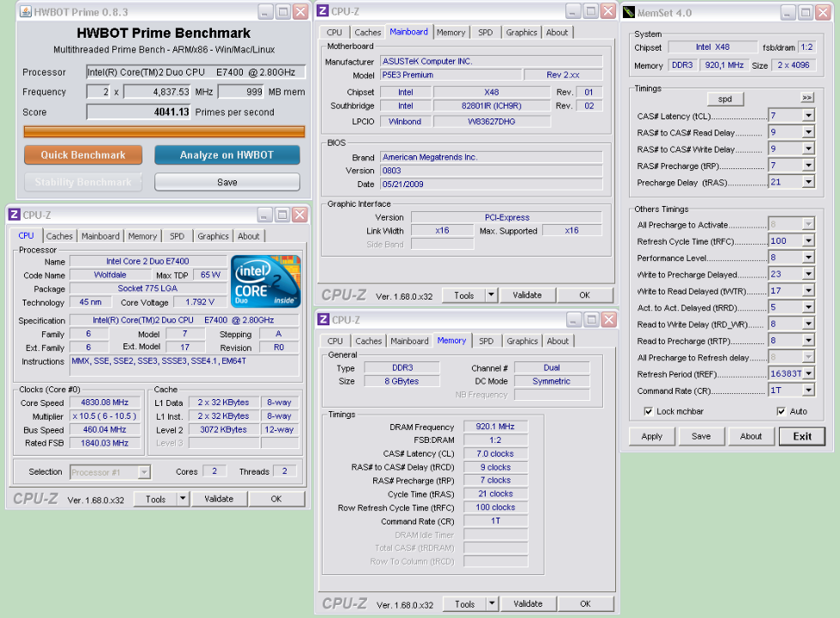This screenshot has height=618, width=840.
Task: Open Write to Precharge Delayed dropdown
Action: pos(808,274)
